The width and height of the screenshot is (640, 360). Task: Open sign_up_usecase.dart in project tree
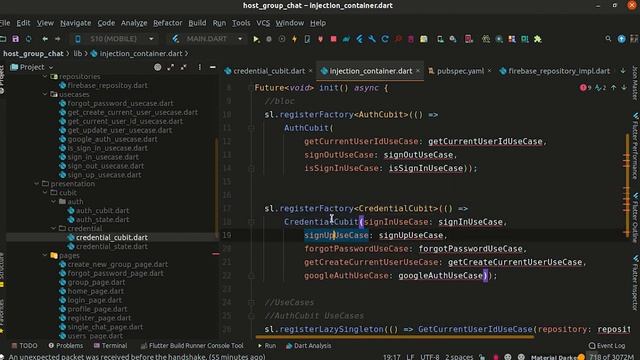pos(104,175)
